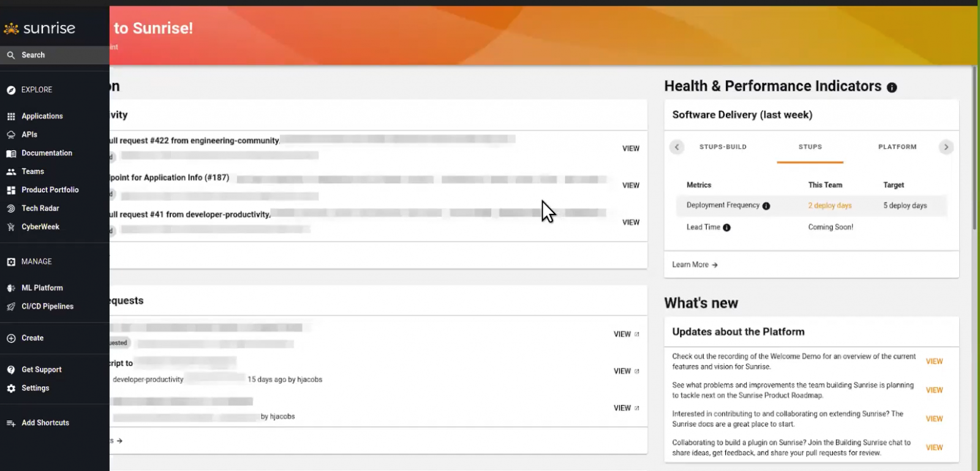The height and width of the screenshot is (471, 980).
Task: Click the Applications grid icon
Action: coord(11,116)
